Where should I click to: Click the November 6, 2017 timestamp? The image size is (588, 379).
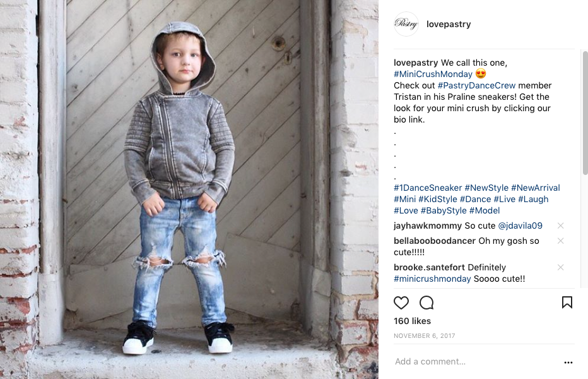tap(424, 336)
